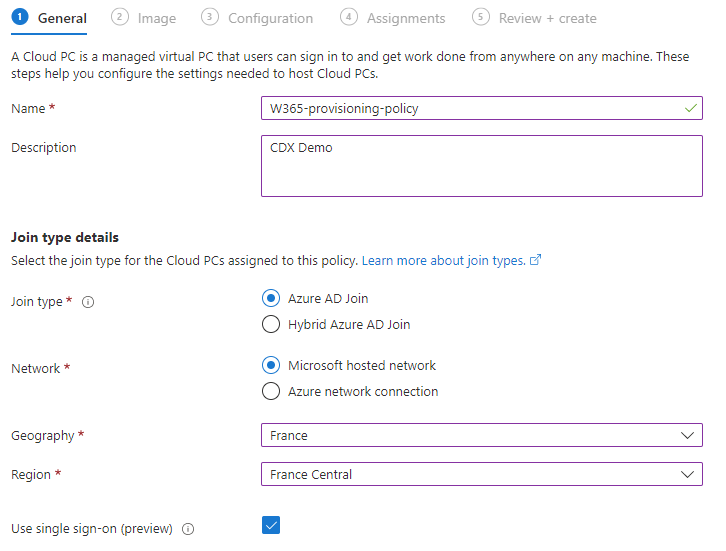Click the external link icon after join types
The height and width of the screenshot is (551, 726).
tap(535, 260)
